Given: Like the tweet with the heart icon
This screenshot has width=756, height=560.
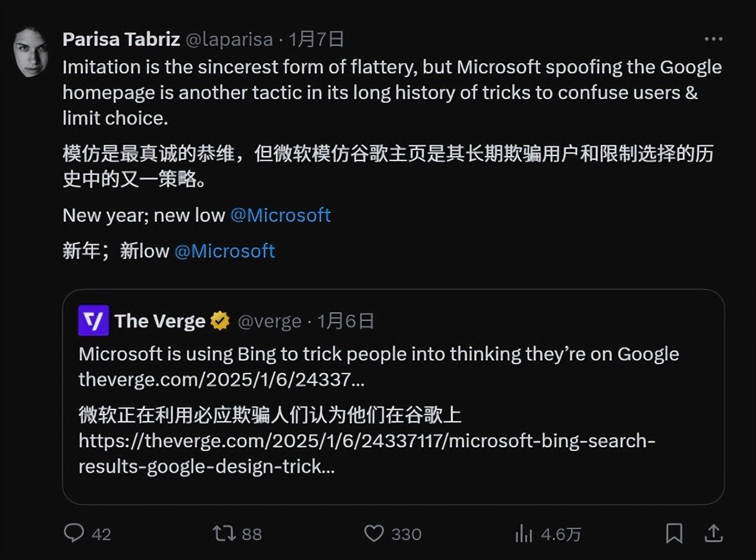Looking at the screenshot, I should (x=374, y=533).
